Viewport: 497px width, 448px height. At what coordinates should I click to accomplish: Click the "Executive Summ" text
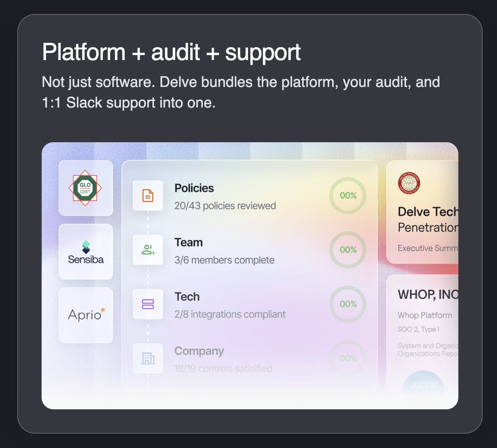(x=428, y=248)
